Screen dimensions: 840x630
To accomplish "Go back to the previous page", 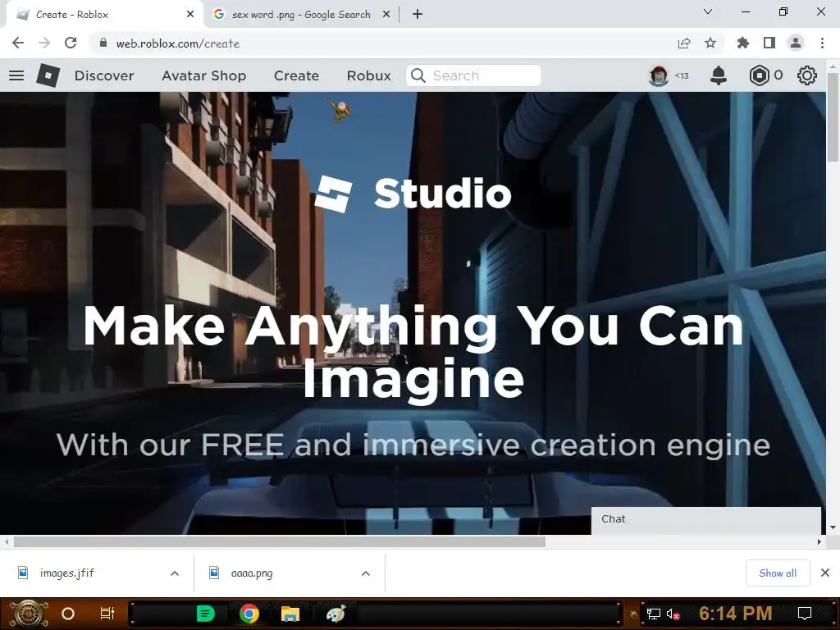I will coord(18,43).
